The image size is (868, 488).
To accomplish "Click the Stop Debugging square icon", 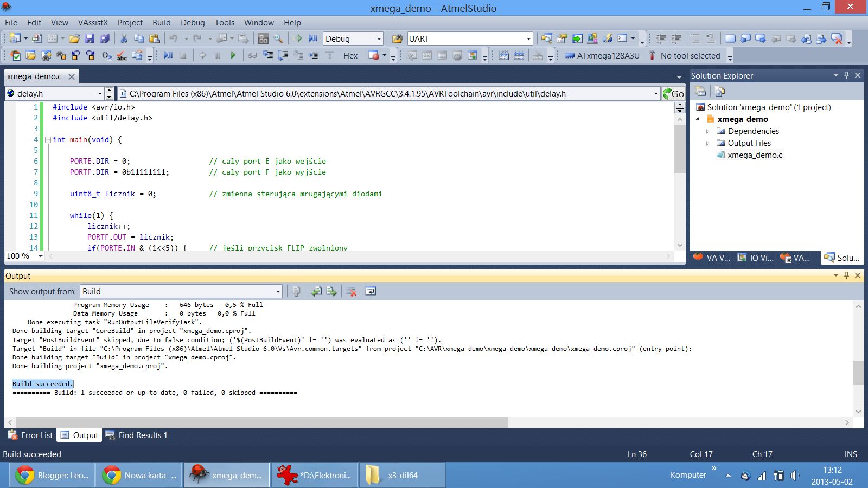I will coord(183,55).
